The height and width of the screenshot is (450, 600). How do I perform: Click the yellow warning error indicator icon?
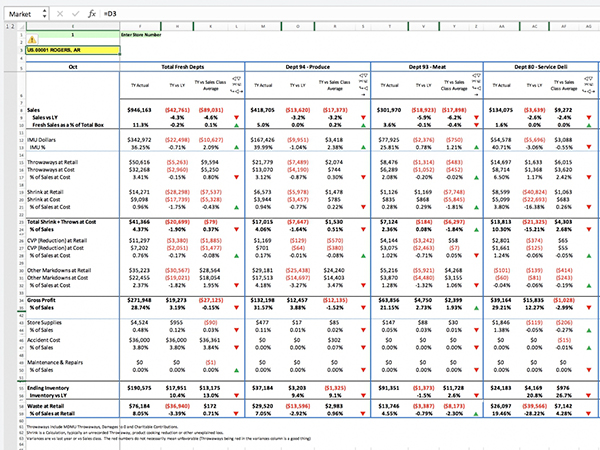click(x=32, y=39)
